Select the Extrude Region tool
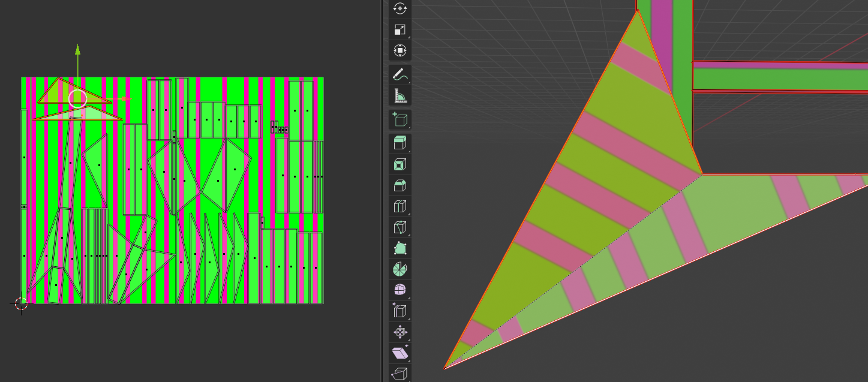 coord(400,143)
